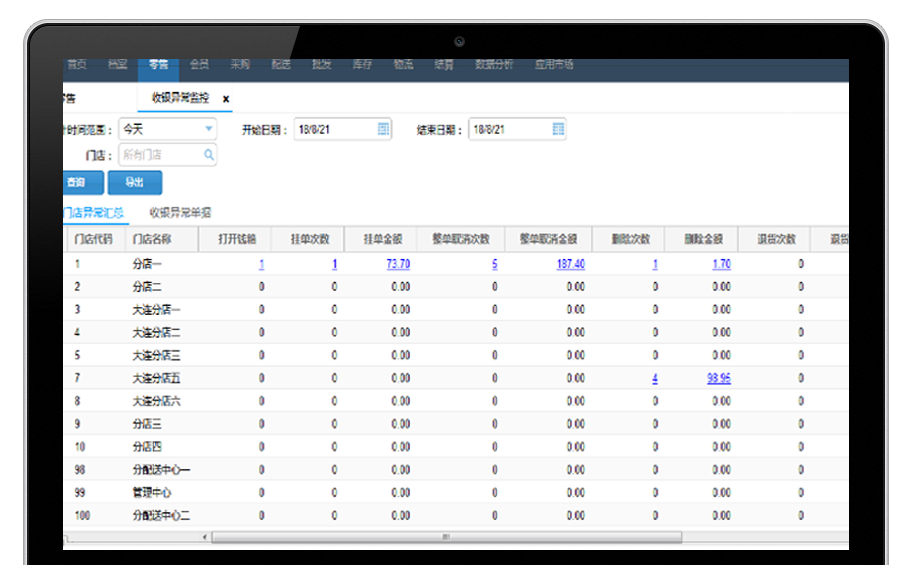Open the 库存 menu in top navigation
The width and height of the screenshot is (904, 565).
[x=362, y=64]
